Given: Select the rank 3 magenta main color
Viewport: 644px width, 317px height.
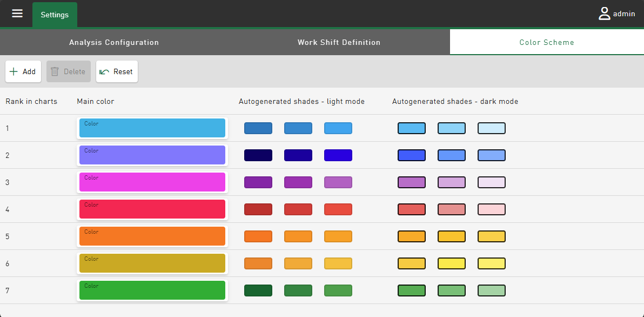Looking at the screenshot, I should 152,182.
